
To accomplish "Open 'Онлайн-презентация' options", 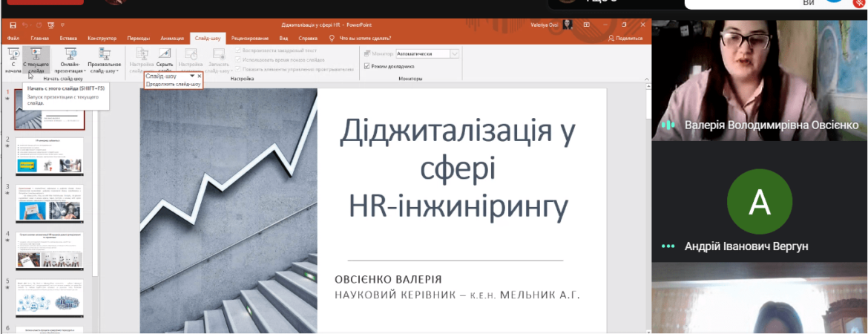I will pos(71,60).
